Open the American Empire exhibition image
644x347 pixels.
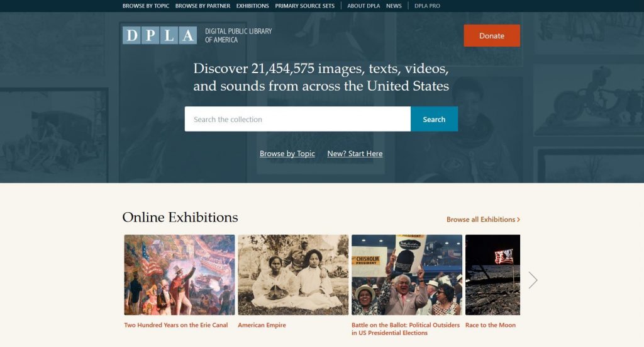click(293, 275)
